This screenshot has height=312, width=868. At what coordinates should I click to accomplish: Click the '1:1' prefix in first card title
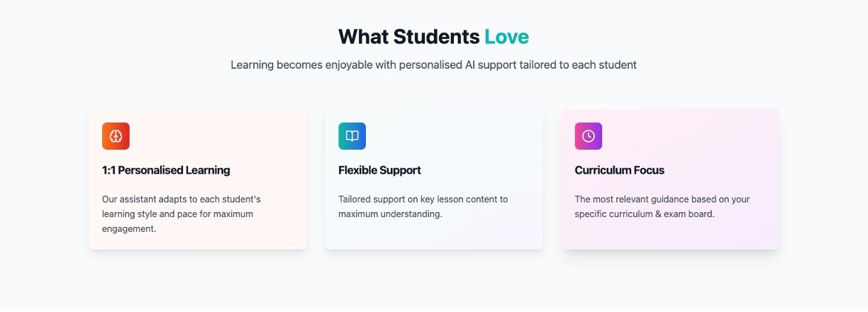click(108, 170)
